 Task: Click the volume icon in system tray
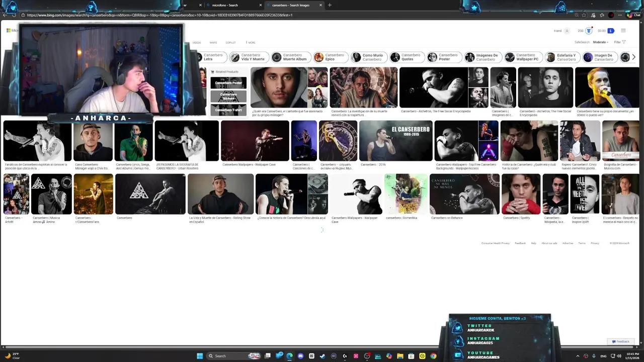(x=618, y=356)
